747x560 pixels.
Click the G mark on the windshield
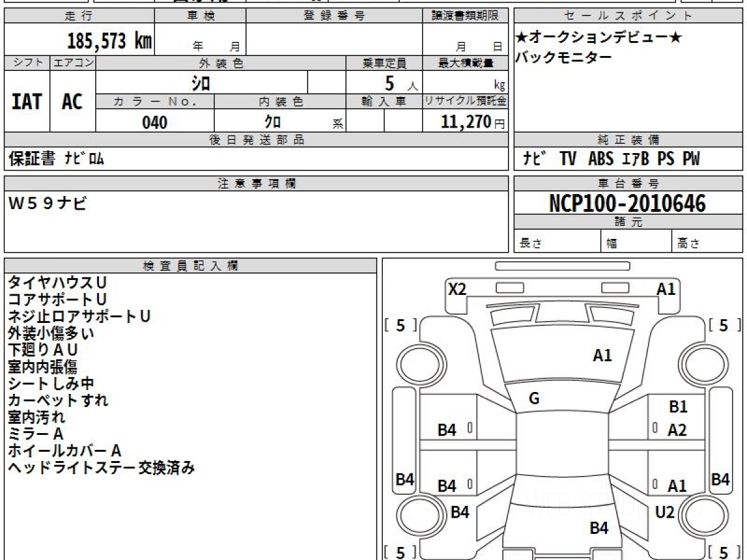(534, 399)
